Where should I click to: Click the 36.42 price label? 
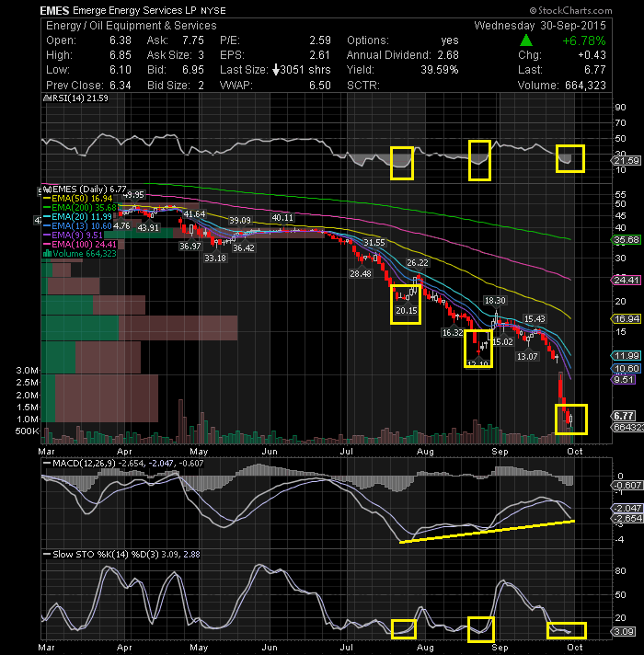(244, 247)
